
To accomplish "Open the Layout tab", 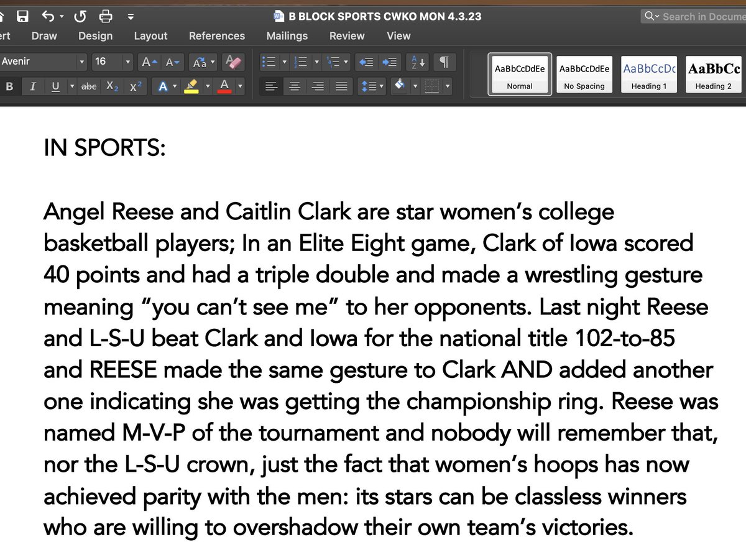I will 151,36.
